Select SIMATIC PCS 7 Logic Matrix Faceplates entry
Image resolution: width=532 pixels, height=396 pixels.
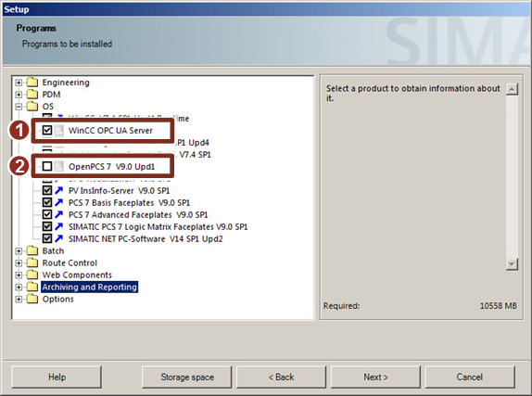158,226
